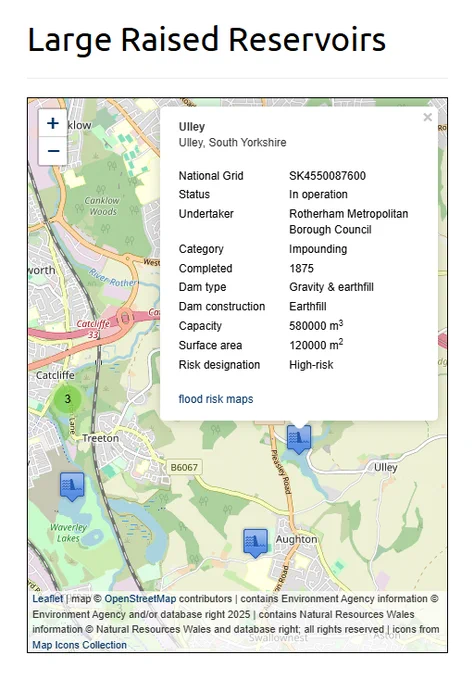Open the Leaflet attribution link
474x680 pixels.
click(48, 599)
